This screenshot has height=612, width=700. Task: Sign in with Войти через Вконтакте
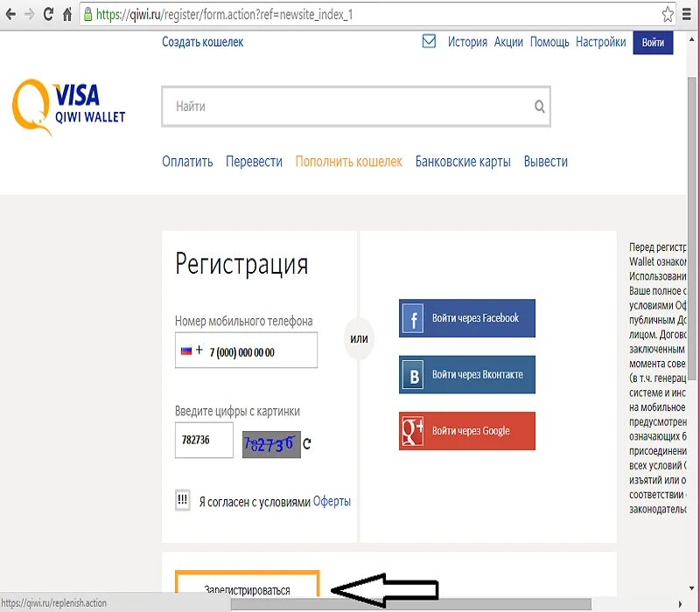467,375
